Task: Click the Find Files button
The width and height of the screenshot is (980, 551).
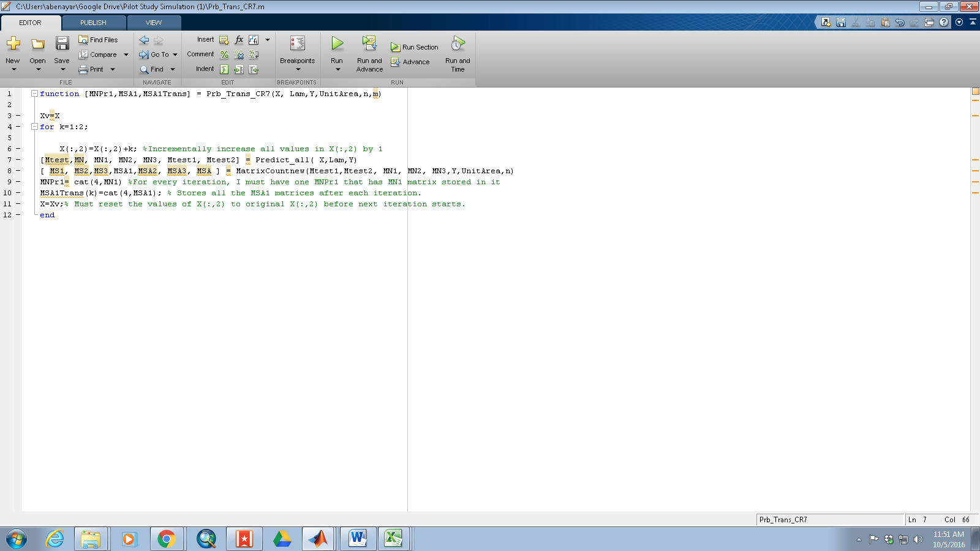Action: 98,40
